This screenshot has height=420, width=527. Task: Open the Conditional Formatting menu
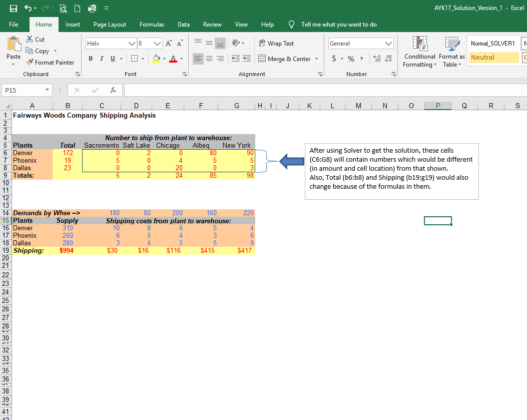[419, 52]
